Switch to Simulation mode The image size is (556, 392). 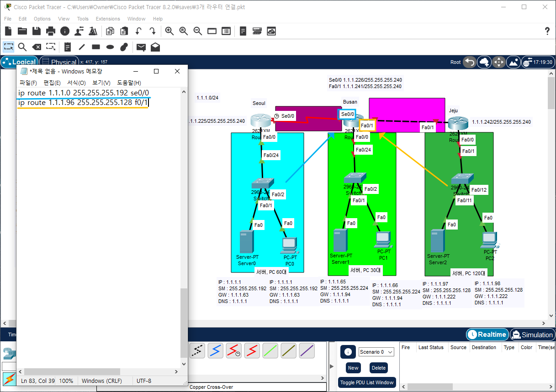point(532,335)
